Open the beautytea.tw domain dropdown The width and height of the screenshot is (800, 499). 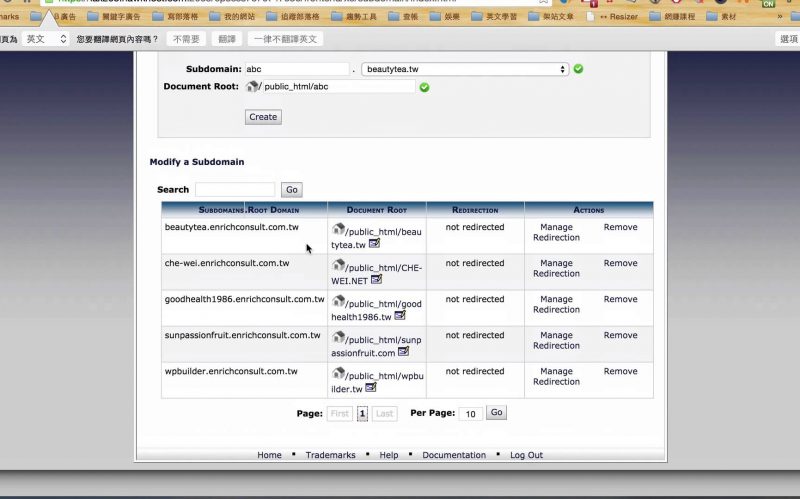(x=464, y=69)
